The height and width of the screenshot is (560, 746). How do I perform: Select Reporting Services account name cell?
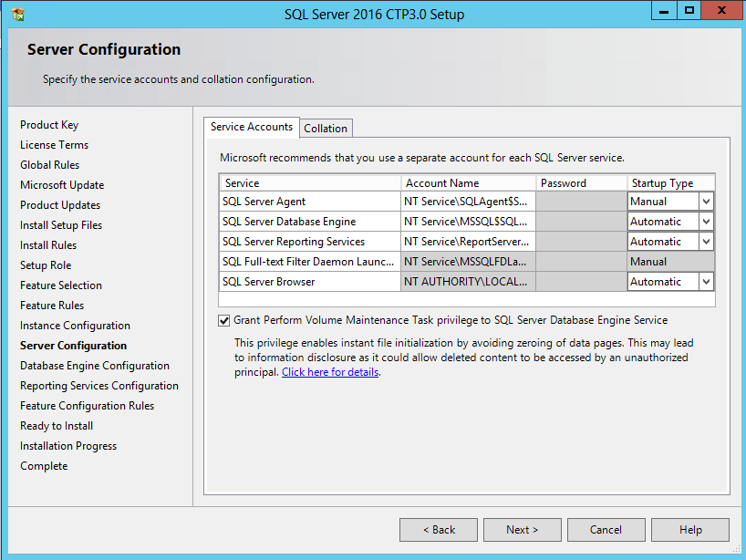[467, 242]
